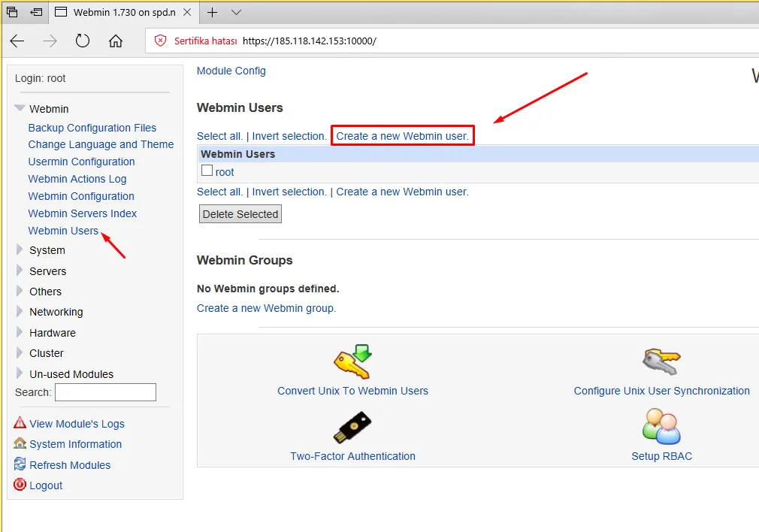Open Change Language and Theme
The image size is (759, 532).
click(x=101, y=145)
